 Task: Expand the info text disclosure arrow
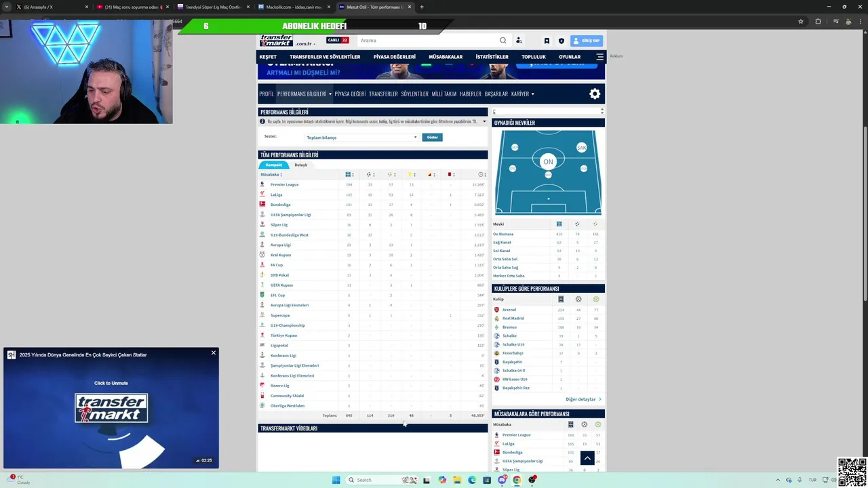484,121
